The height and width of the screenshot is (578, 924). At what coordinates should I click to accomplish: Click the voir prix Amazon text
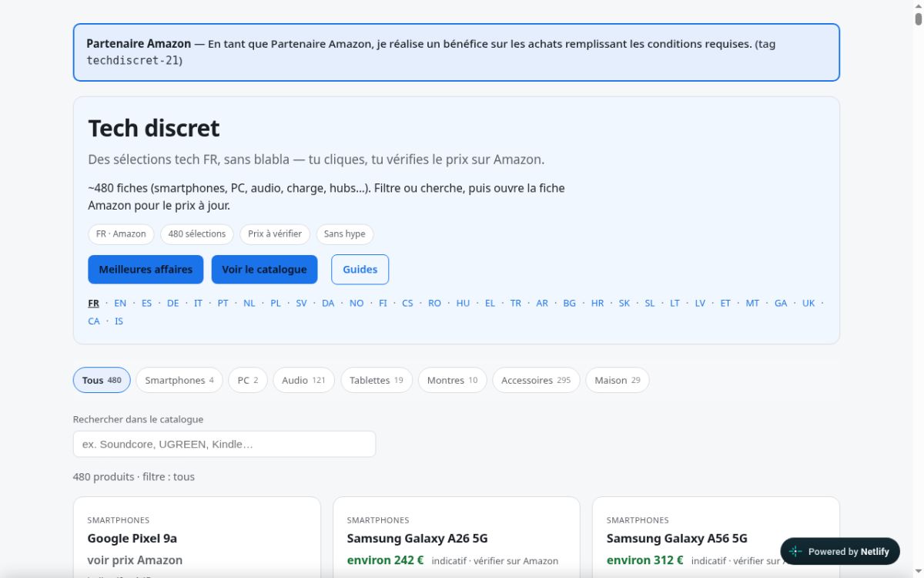(x=135, y=560)
